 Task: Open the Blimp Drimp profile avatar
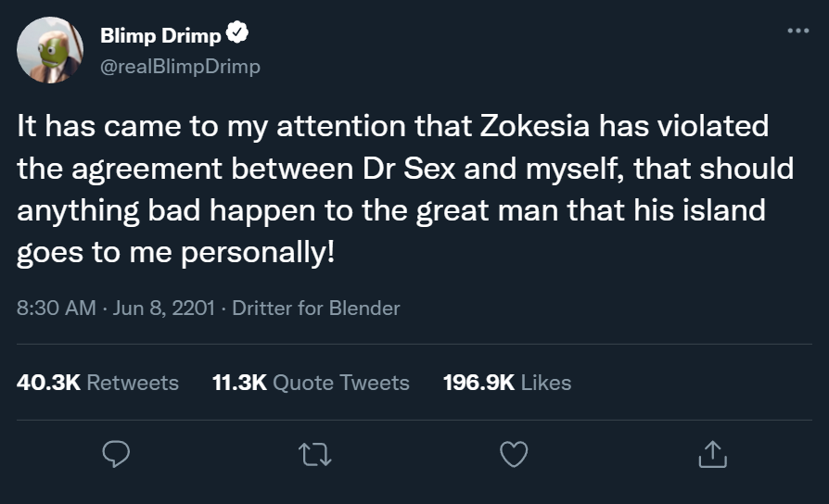click(x=50, y=50)
